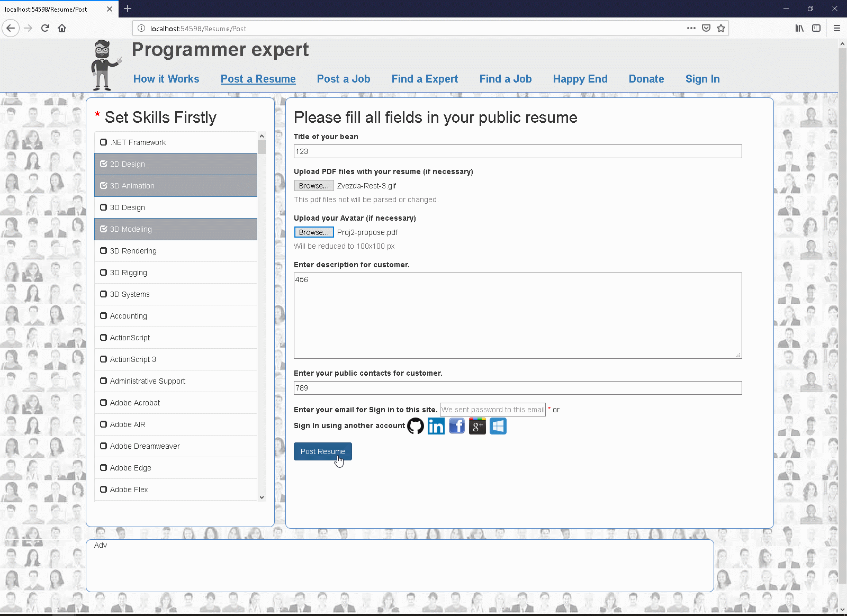Enable the Adobe Acrobat skill checkbox

(104, 403)
